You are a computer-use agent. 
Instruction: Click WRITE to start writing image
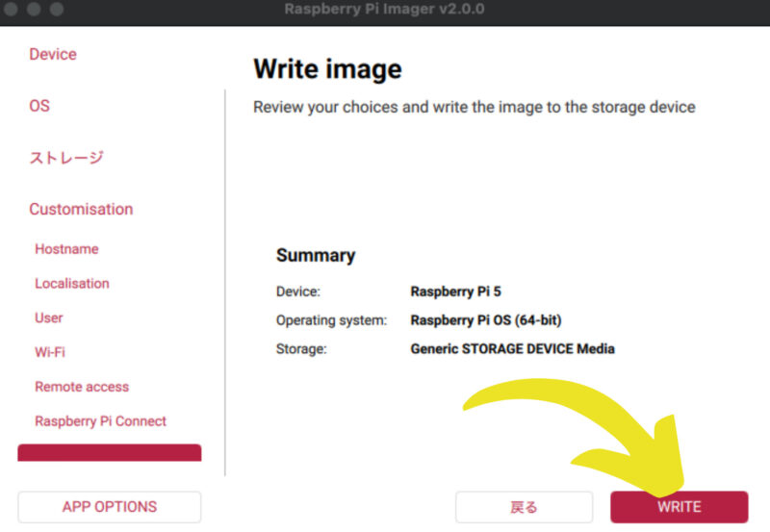(x=679, y=507)
